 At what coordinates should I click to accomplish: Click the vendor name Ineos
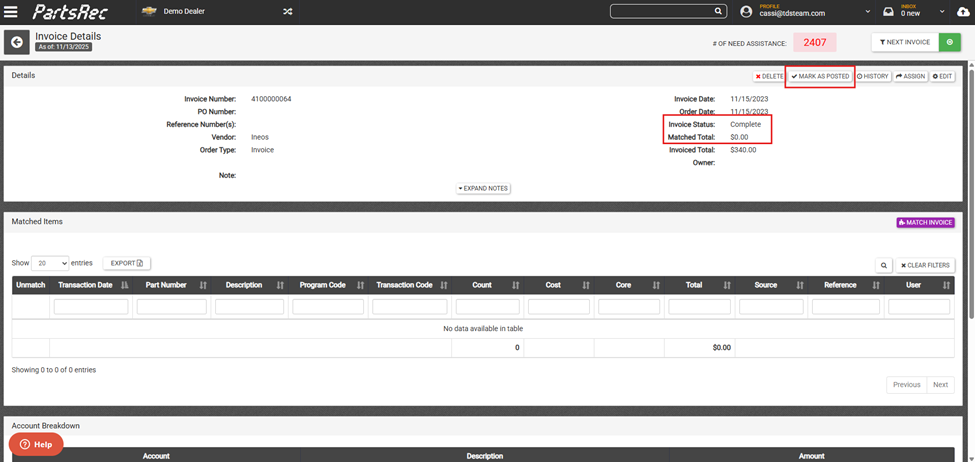[260, 137]
